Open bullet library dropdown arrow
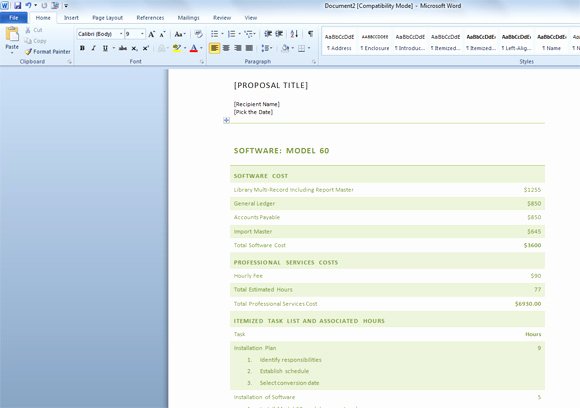580x408 pixels. (222, 34)
